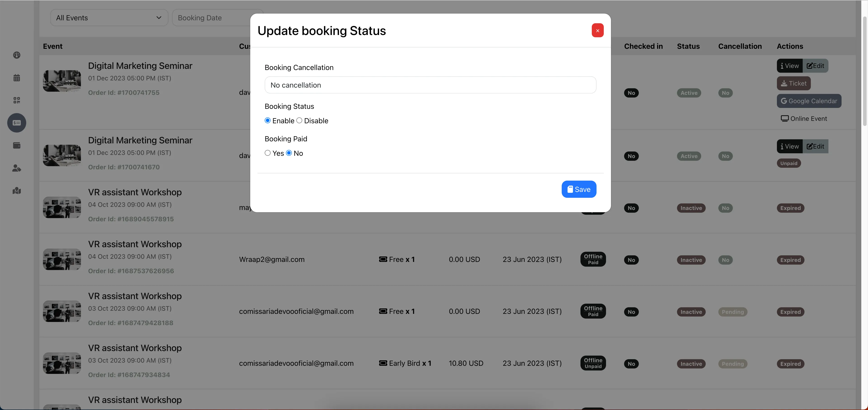868x410 pixels.
Task: Select Disable under Booking Status
Action: coord(300,120)
